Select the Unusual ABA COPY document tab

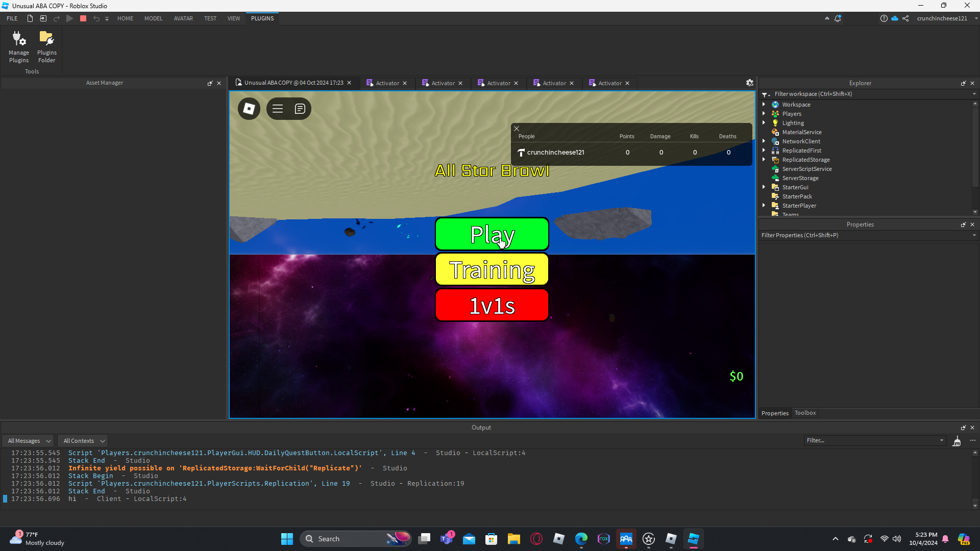293,83
